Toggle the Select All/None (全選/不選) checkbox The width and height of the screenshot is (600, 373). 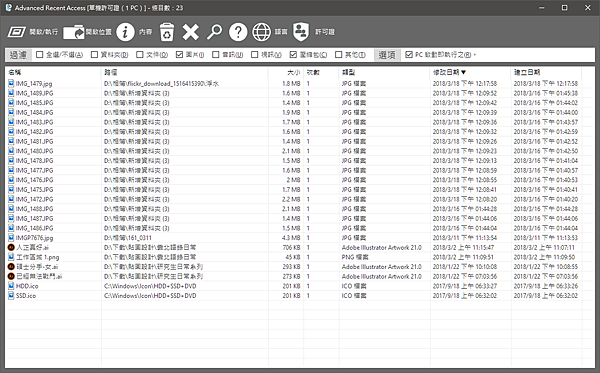point(39,55)
